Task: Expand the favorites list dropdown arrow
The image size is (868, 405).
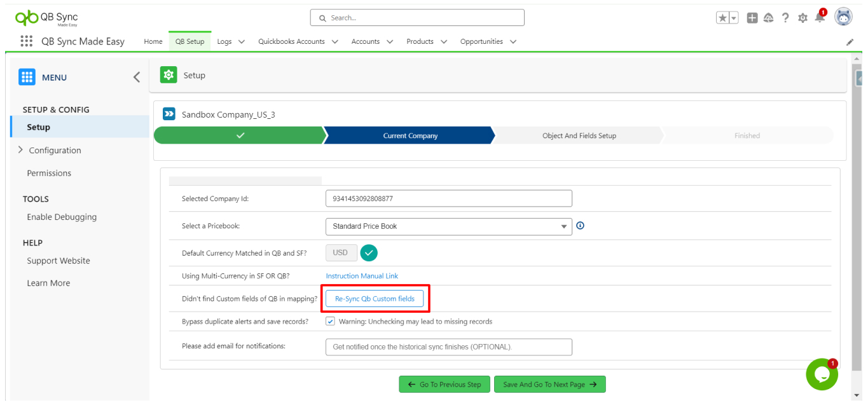Action: pos(734,18)
